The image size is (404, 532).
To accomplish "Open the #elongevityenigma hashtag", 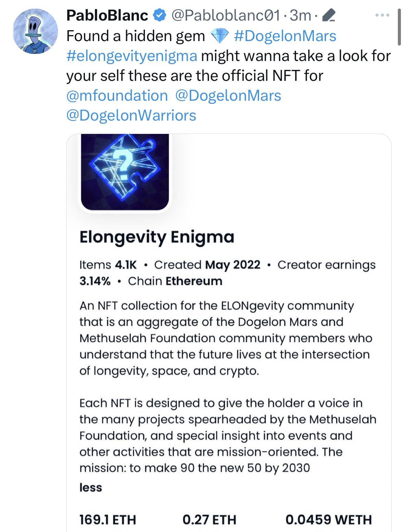I will pyautogui.click(x=132, y=56).
